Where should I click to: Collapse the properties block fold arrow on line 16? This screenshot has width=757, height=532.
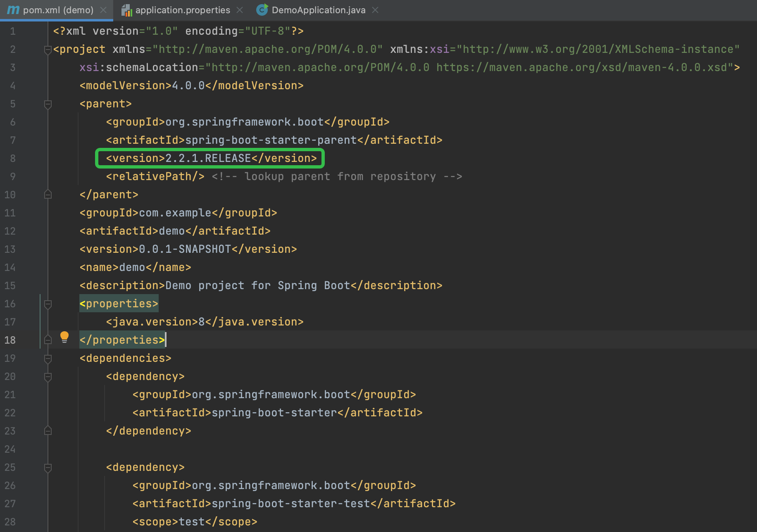tap(48, 304)
